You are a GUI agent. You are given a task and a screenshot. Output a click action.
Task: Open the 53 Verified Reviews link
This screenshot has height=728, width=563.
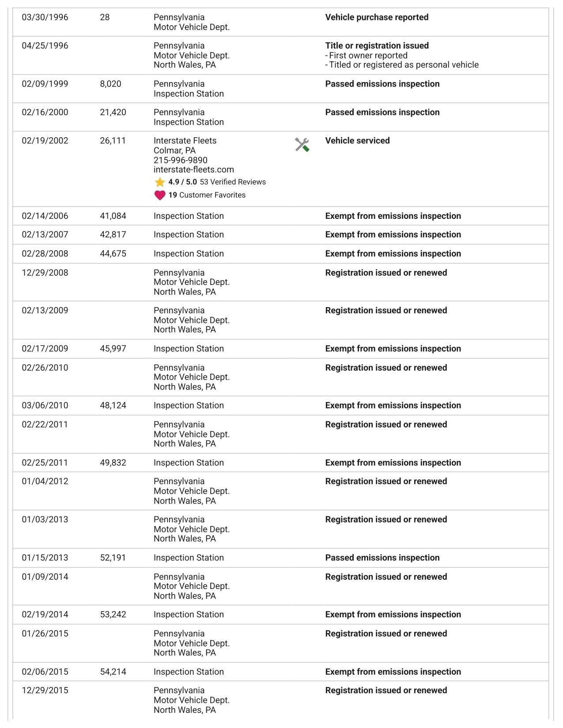pos(233,182)
